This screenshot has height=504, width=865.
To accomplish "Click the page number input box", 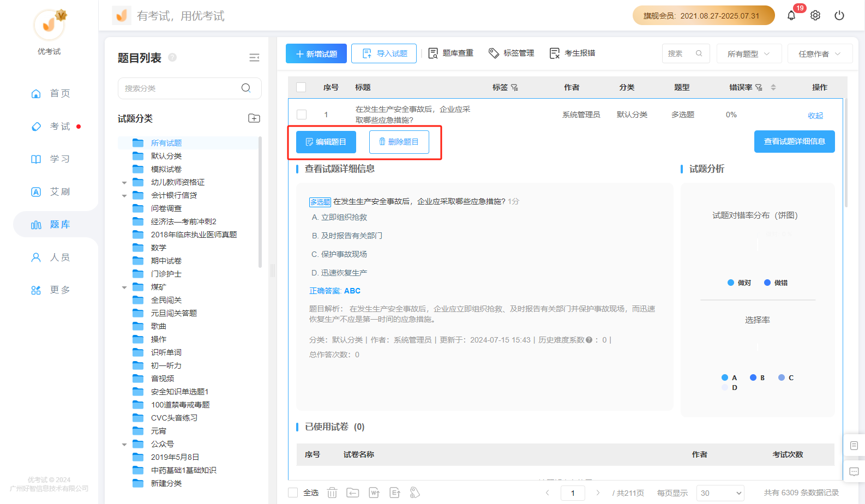I will click(x=573, y=493).
